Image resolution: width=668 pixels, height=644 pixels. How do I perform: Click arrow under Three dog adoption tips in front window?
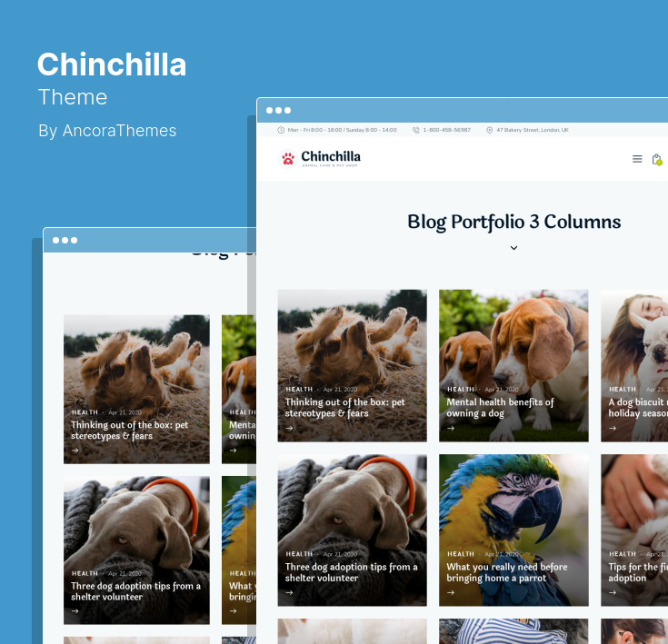click(x=289, y=592)
